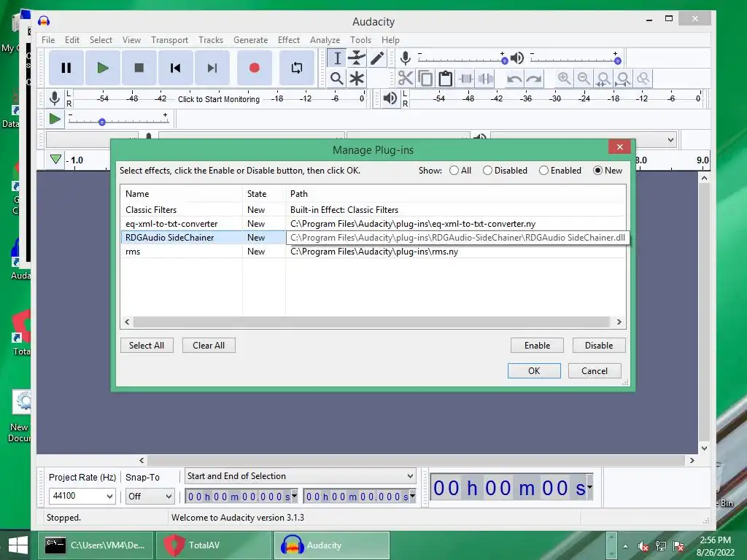Open the Generate menu
This screenshot has width=747, height=560.
251,40
